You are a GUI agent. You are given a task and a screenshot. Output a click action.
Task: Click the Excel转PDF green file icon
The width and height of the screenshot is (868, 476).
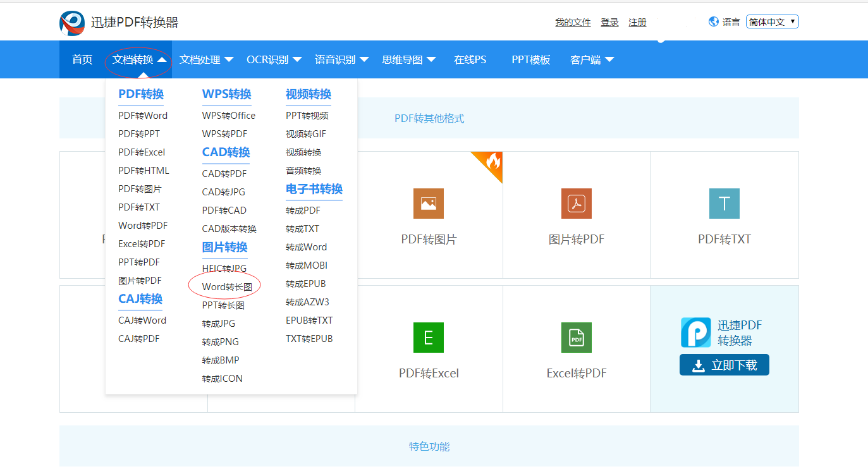coord(577,338)
